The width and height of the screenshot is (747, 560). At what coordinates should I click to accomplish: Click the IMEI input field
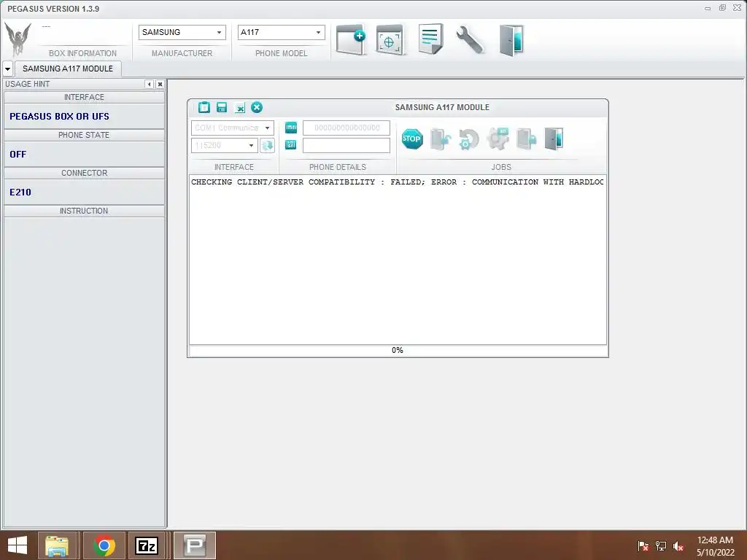coord(347,128)
